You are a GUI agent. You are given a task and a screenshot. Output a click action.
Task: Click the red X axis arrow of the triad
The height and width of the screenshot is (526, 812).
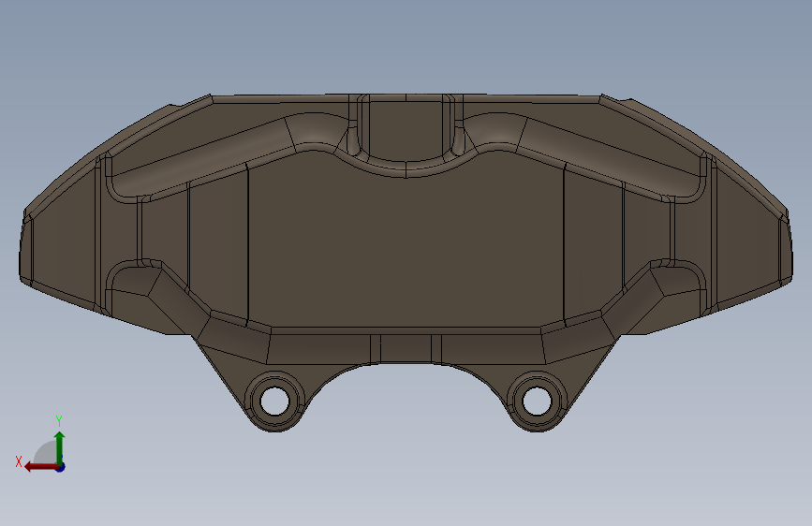coord(41,467)
